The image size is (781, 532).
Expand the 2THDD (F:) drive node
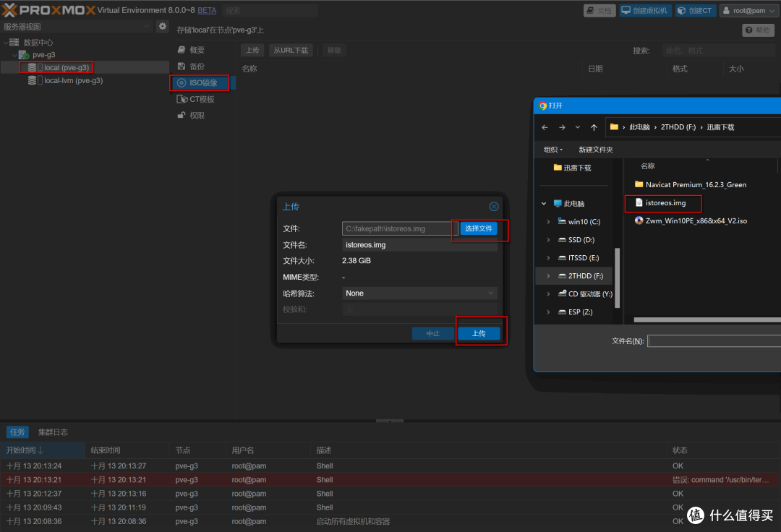point(548,275)
